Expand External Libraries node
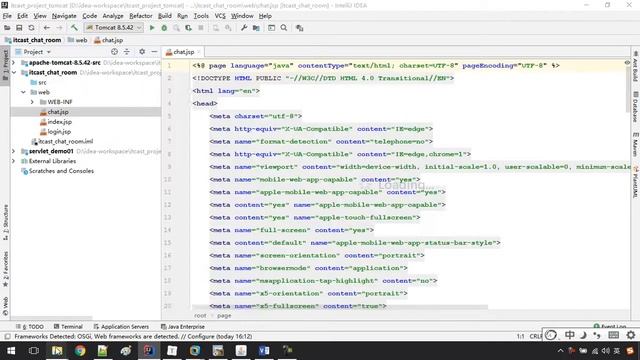640x360 pixels. coord(13,161)
